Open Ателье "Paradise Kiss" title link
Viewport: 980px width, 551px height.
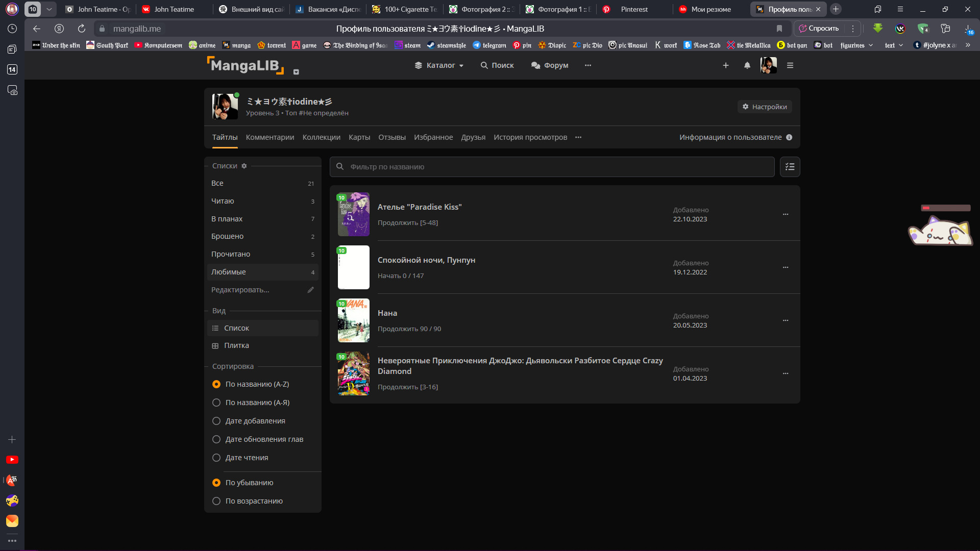pyautogui.click(x=420, y=207)
